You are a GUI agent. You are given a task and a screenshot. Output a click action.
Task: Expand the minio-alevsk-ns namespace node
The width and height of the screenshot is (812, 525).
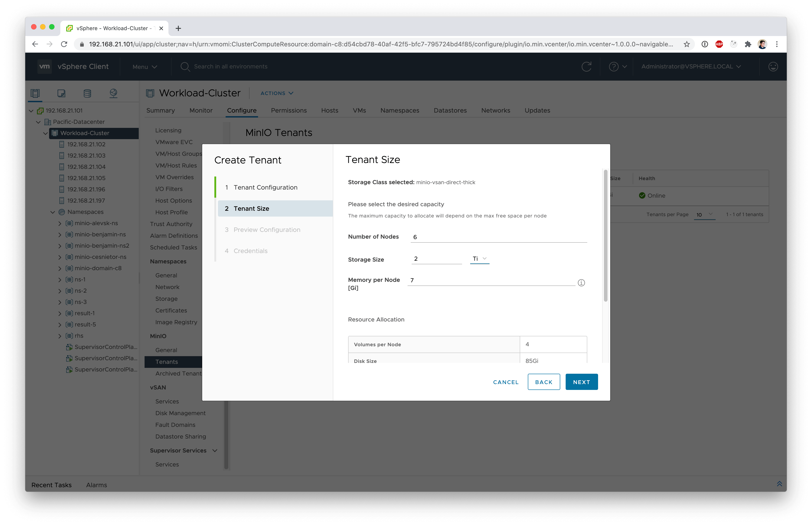[x=60, y=223]
